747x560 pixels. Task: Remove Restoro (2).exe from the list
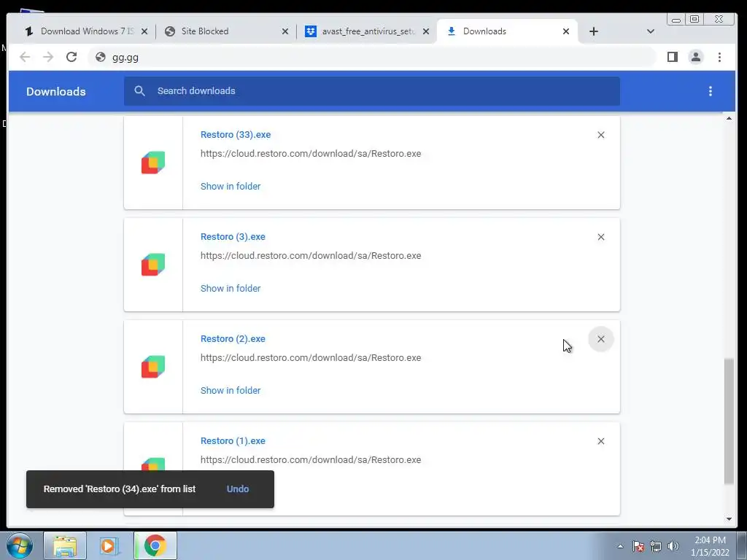pos(601,339)
